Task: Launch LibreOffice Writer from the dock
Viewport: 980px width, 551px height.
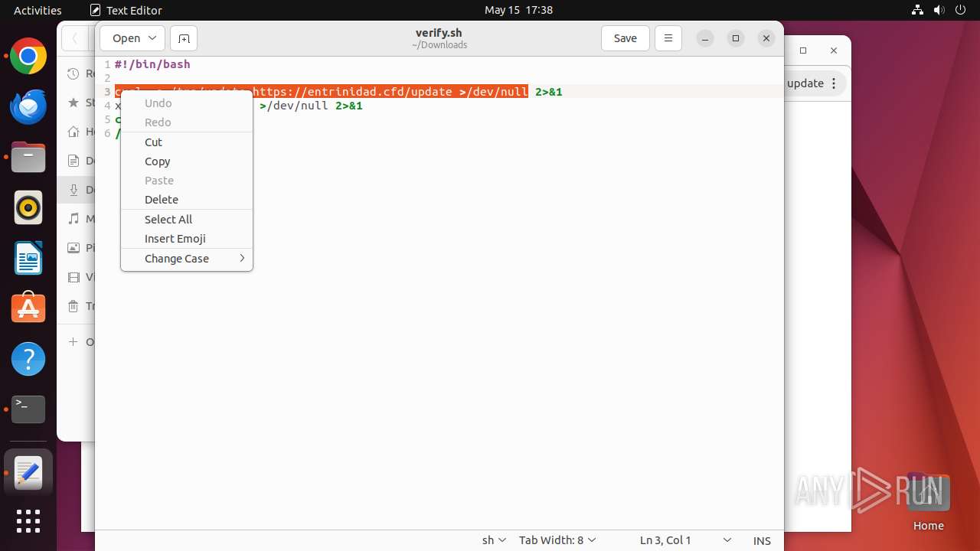Action: 28,259
